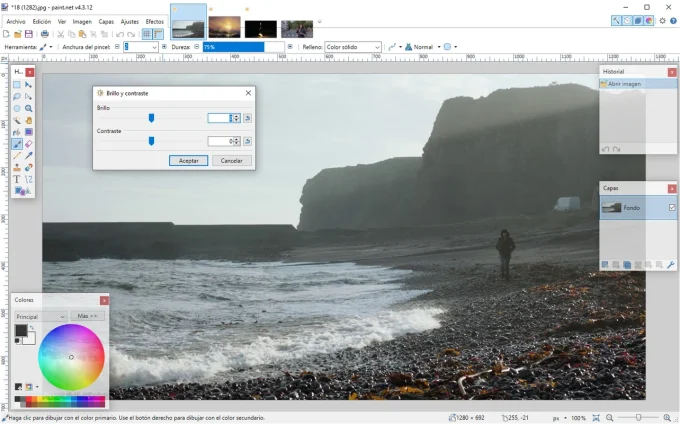Pick the Zoom magnifier tool

click(x=29, y=108)
